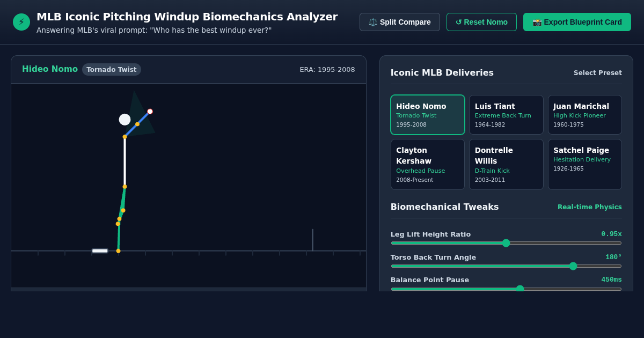Select the Luis Tiant preset card
Screen dimensions: 644x338
tap(506, 115)
